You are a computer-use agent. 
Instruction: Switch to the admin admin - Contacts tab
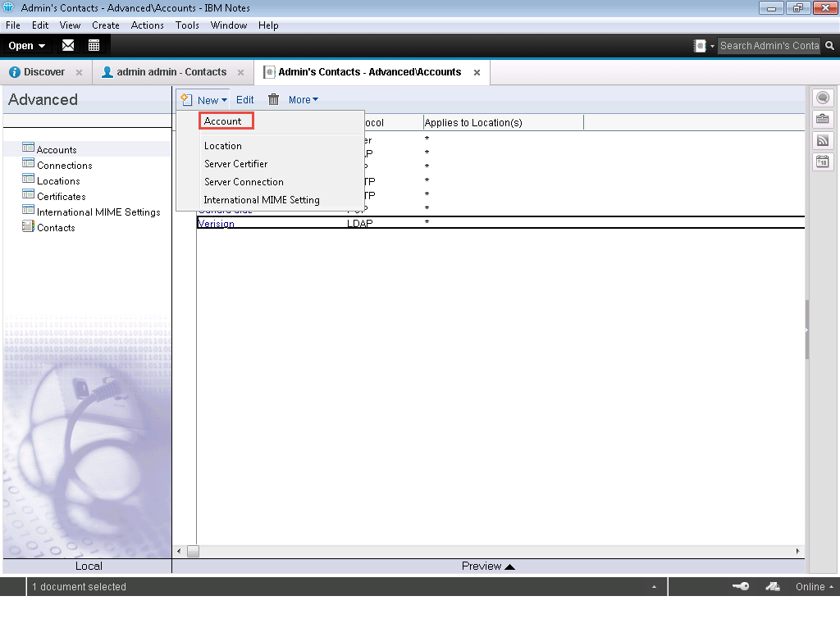pyautogui.click(x=171, y=72)
